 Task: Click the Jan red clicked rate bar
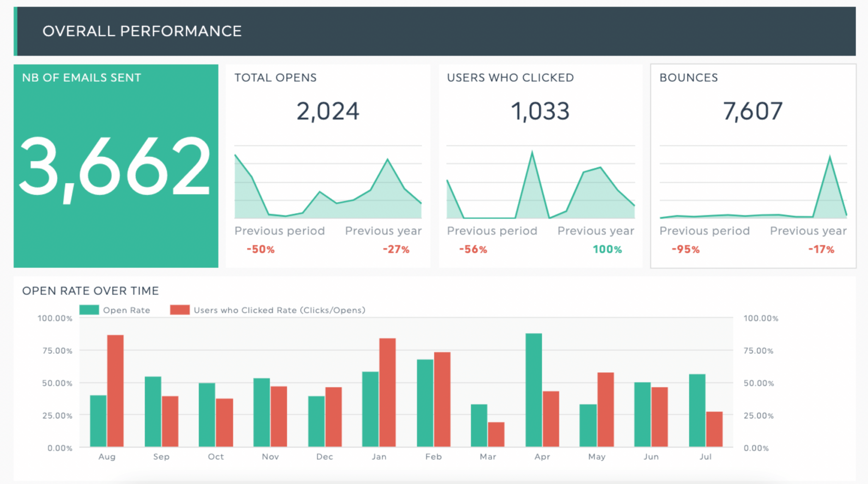tap(387, 392)
